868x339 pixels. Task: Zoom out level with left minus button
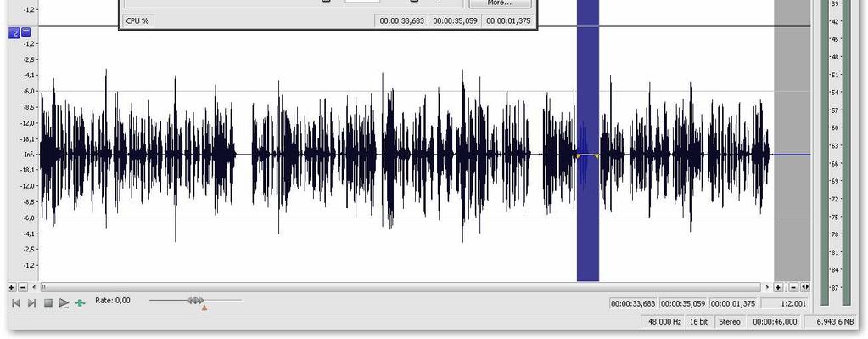tap(23, 287)
